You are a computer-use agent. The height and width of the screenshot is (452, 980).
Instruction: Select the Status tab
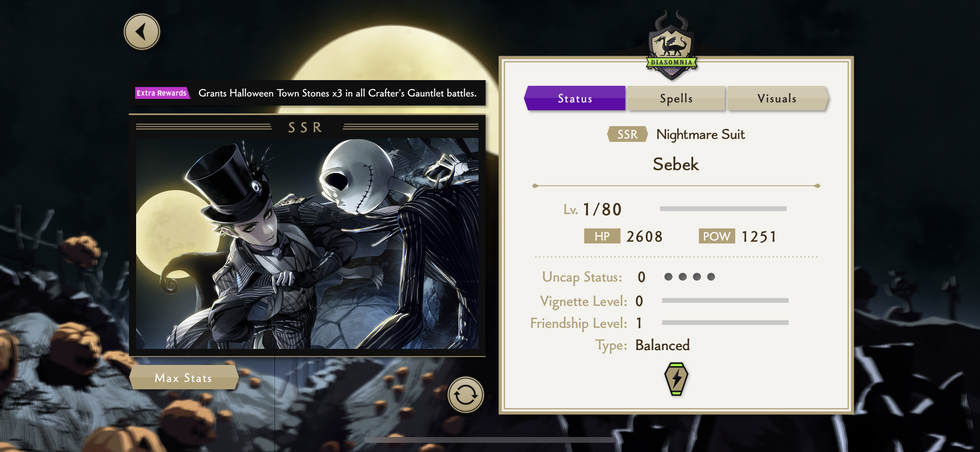click(x=575, y=99)
